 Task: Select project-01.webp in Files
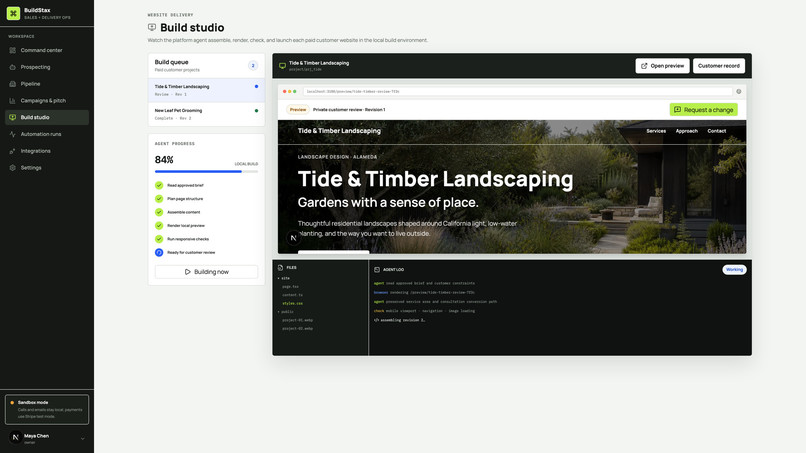tap(297, 320)
